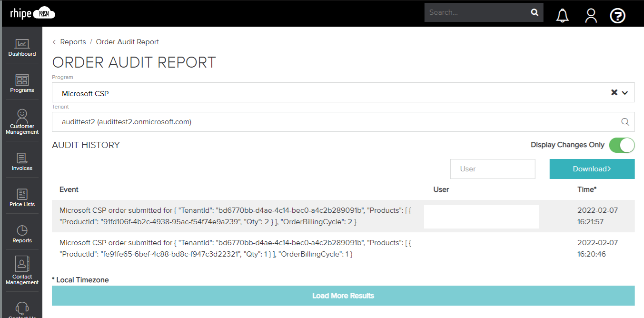Viewport: 644px width, 318px height.
Task: Select the Reports sidebar icon
Action: tap(22, 233)
